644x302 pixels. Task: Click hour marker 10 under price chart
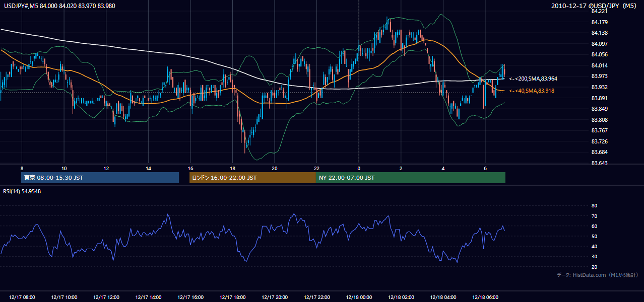(x=64, y=168)
